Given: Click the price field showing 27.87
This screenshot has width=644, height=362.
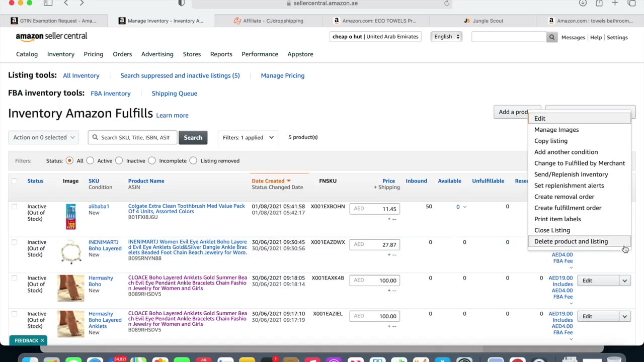Looking at the screenshot, I should point(375,245).
